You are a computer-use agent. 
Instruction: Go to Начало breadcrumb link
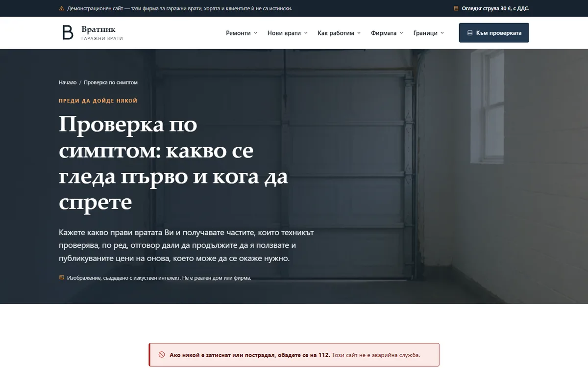(x=68, y=82)
